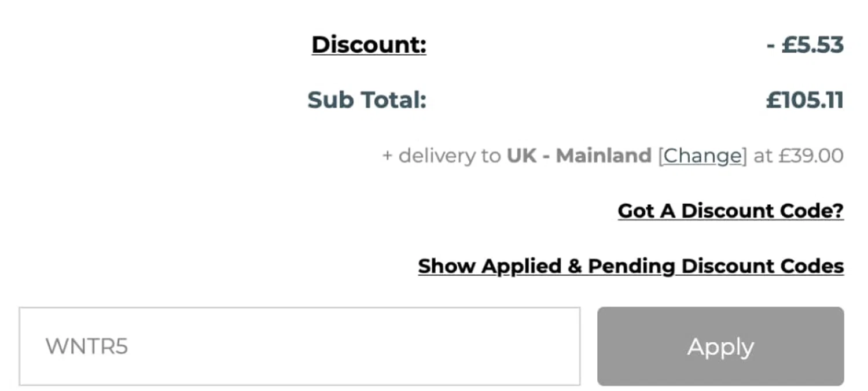Click the UK - Mainland delivery region
Image resolution: width=868 pixels, height=391 pixels.
[x=579, y=156]
